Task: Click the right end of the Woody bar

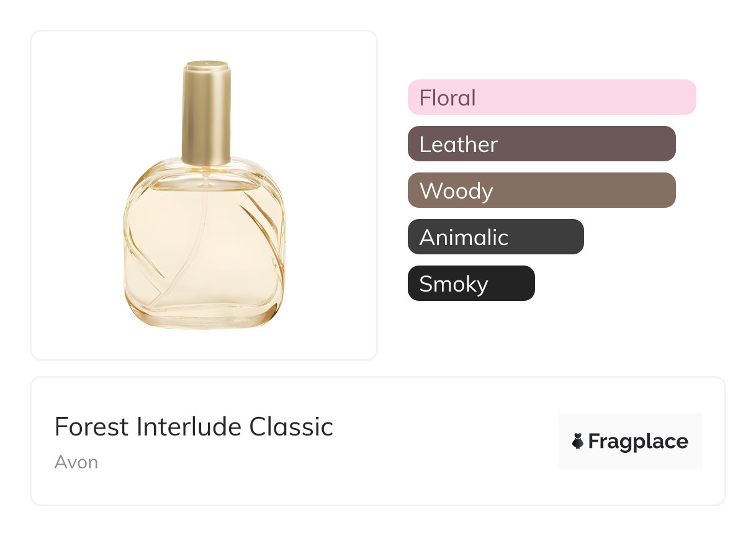Action: click(665, 190)
